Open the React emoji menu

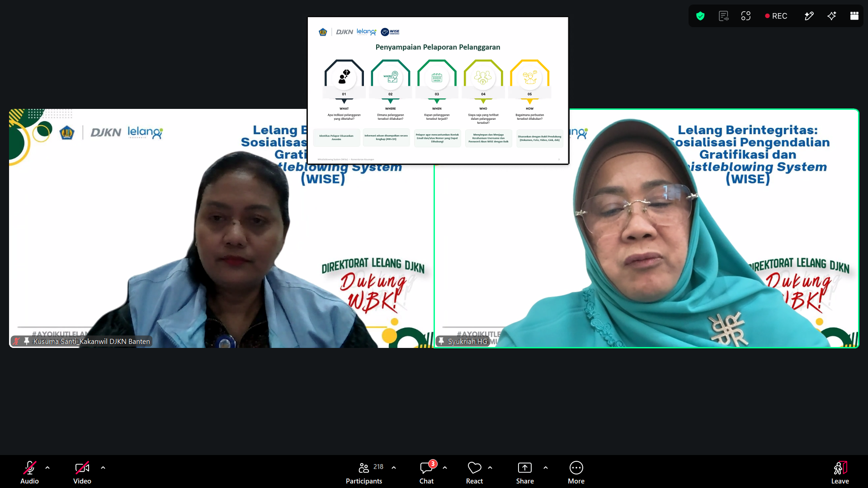click(x=474, y=472)
